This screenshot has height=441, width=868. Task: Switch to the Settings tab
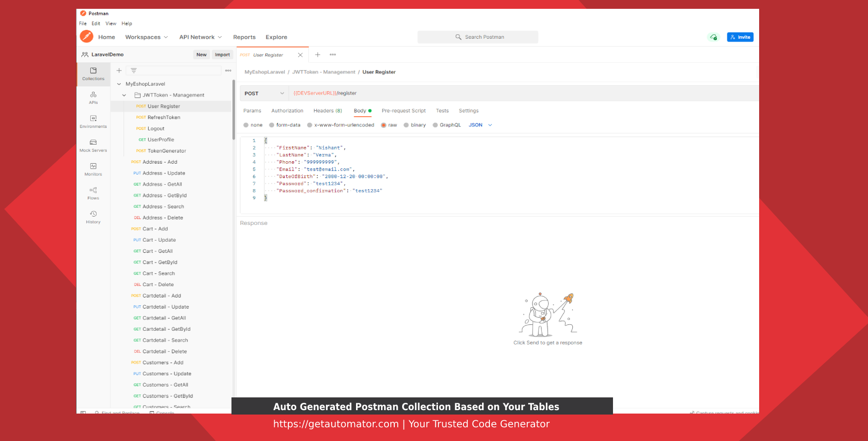(x=468, y=111)
